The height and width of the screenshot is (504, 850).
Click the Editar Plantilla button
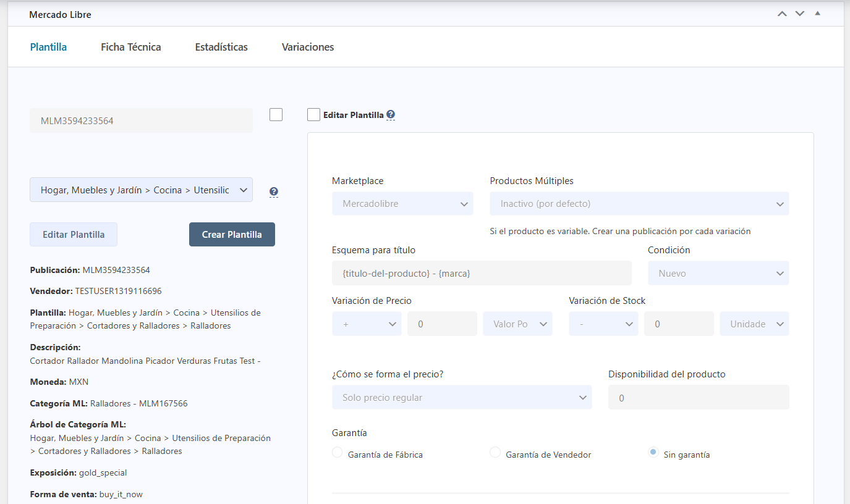(x=74, y=235)
